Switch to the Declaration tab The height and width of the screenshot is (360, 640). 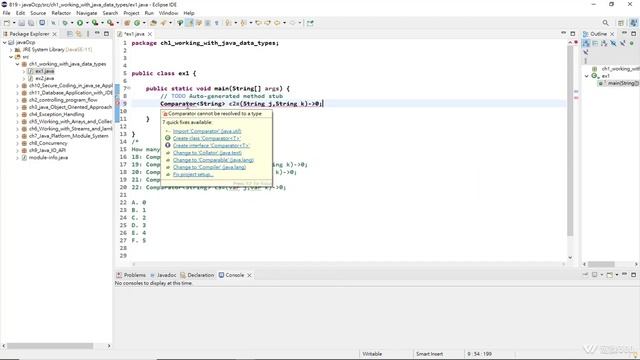click(197, 275)
